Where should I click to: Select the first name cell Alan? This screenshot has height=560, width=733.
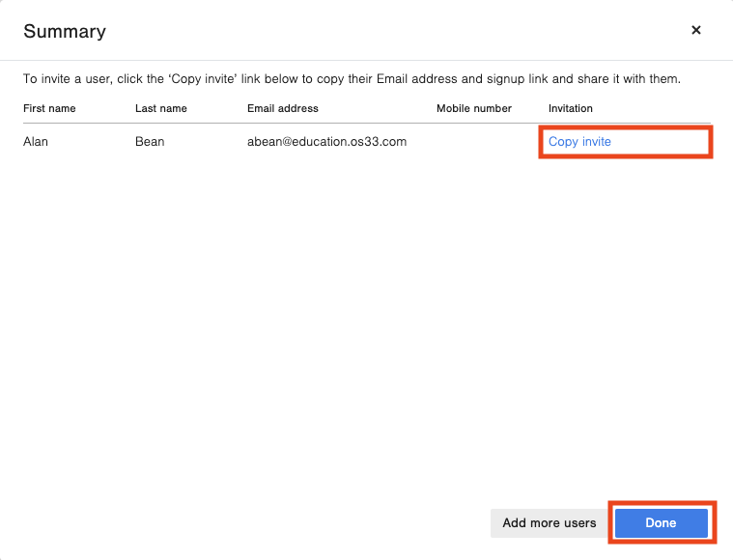pyautogui.click(x=36, y=142)
